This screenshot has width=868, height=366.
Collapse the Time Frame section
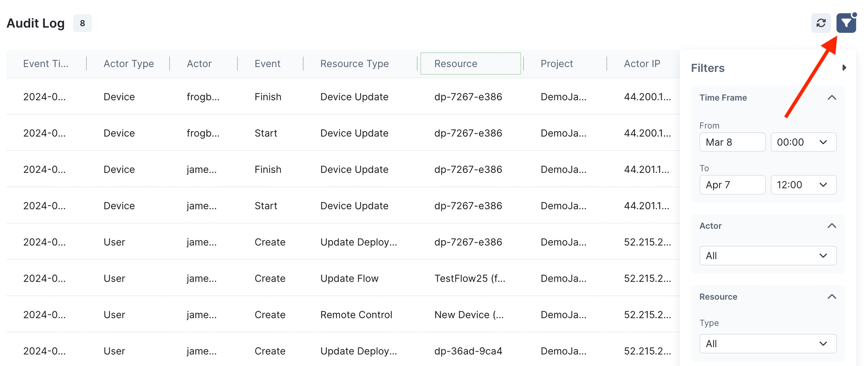[832, 98]
